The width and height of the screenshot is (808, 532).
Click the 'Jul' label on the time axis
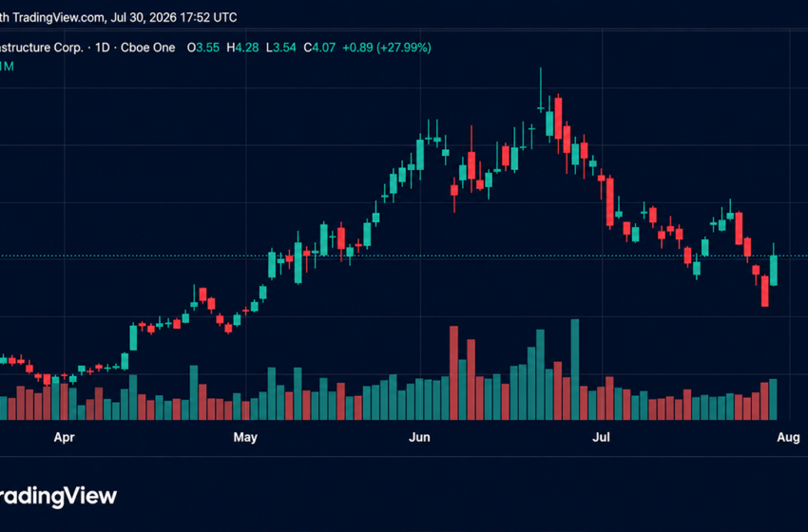(x=601, y=437)
